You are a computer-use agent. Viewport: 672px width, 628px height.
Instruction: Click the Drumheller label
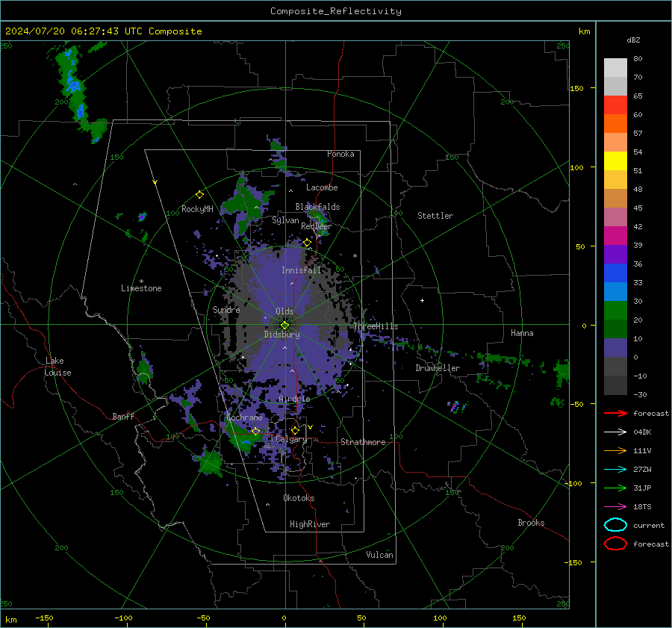[x=438, y=368]
